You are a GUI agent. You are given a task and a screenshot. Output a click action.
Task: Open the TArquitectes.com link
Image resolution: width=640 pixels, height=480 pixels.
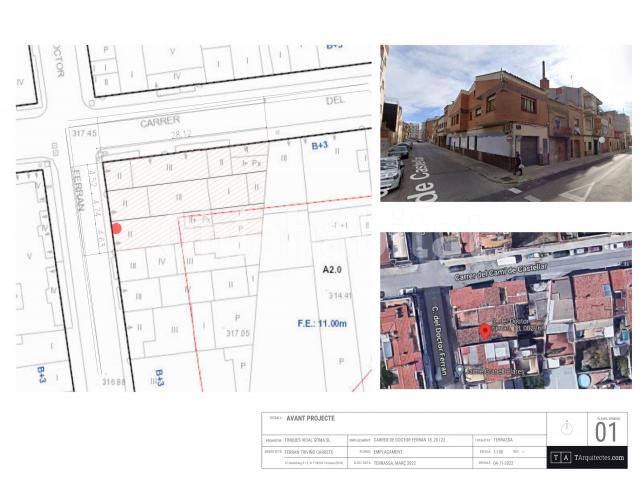pyautogui.click(x=599, y=458)
